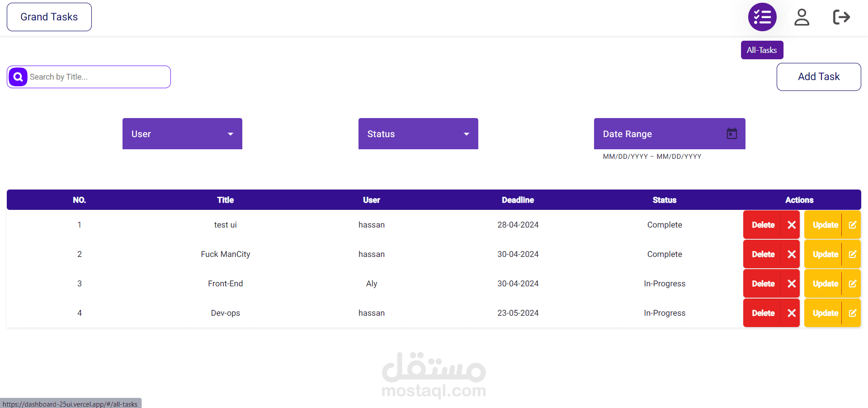Expand the Status filter dropdown

coord(418,134)
